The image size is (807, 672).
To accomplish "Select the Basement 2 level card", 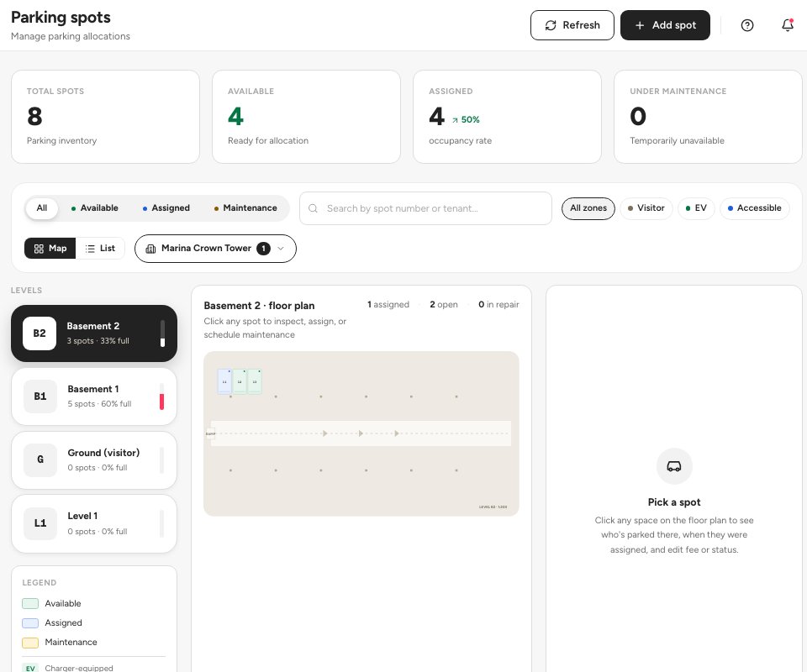I will pyautogui.click(x=94, y=333).
